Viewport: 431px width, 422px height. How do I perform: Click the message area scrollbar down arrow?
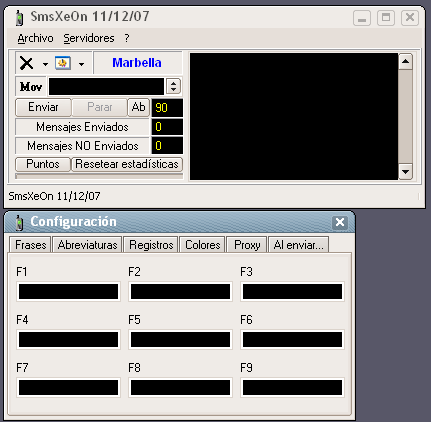pyautogui.click(x=406, y=172)
